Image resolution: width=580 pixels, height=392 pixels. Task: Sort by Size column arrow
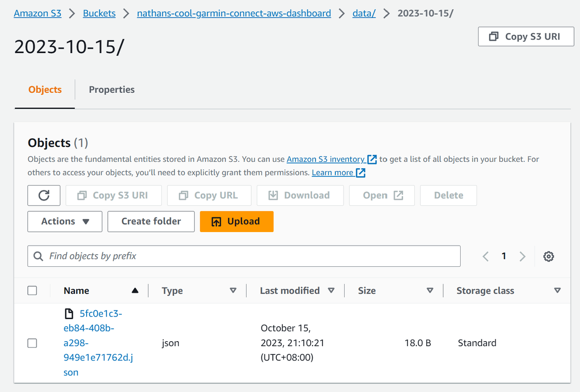(x=430, y=290)
